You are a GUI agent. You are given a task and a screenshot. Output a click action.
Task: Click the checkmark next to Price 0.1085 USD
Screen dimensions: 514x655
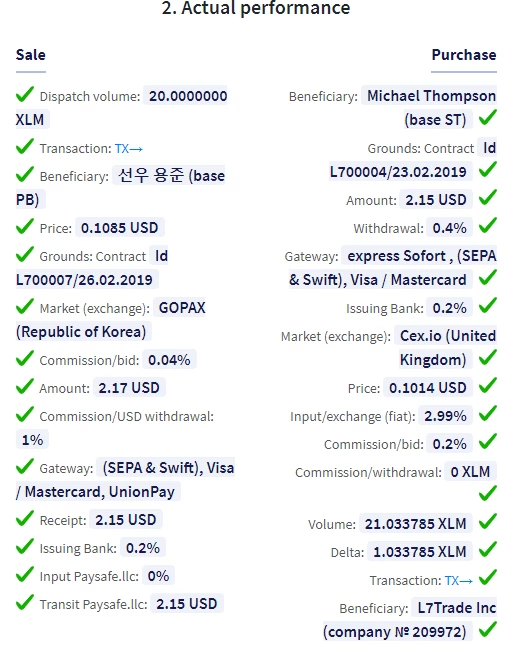25,226
